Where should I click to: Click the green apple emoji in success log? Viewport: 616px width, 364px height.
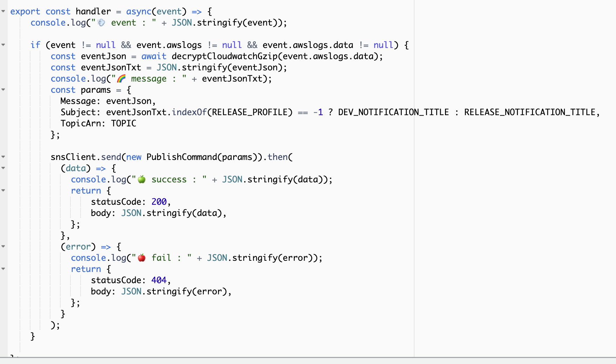[142, 180]
